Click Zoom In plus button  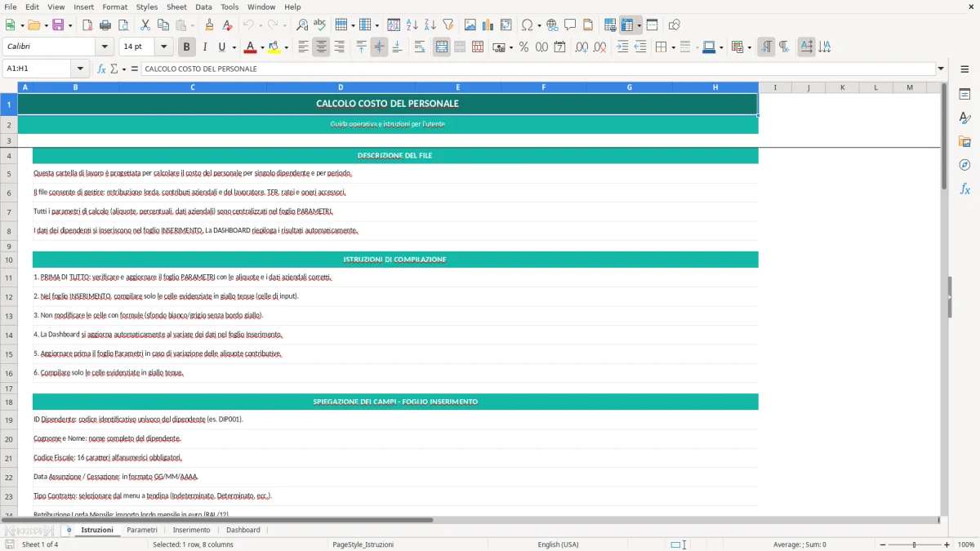(947, 544)
